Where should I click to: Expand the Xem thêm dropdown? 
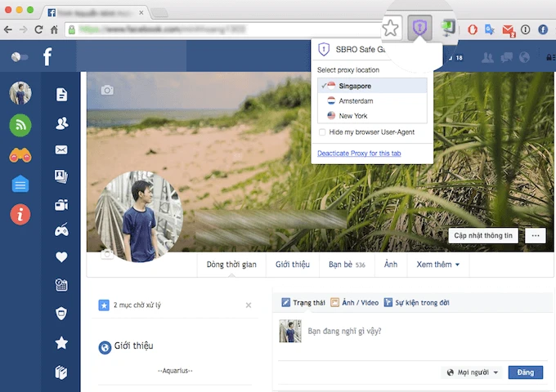[438, 265]
